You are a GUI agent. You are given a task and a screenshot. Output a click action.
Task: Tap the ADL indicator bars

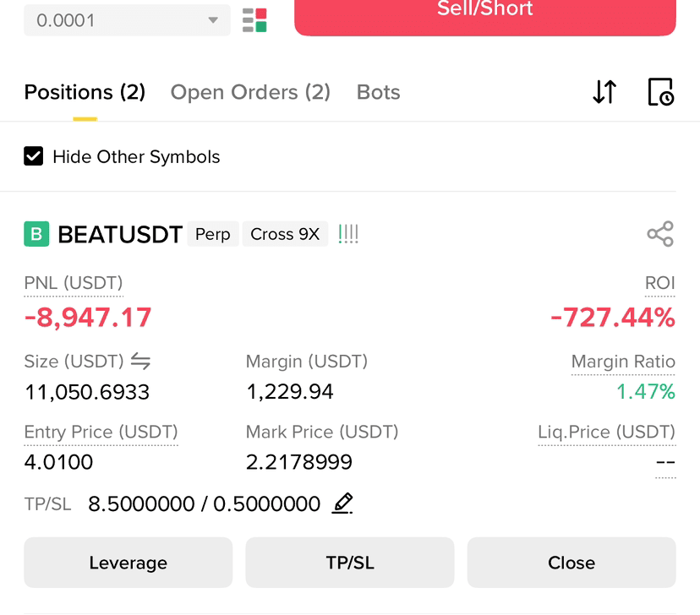pos(348,234)
